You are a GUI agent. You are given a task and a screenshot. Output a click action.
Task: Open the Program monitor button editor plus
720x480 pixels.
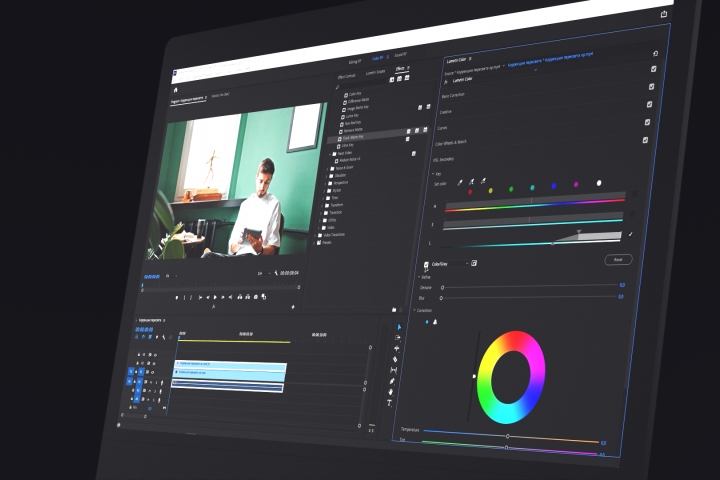293,307
